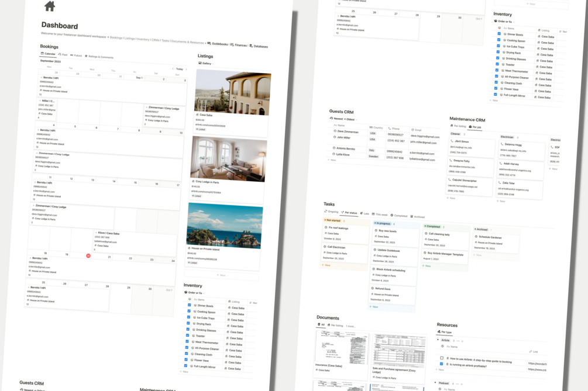Click the phone icon on Dwayne Felty card
The width and height of the screenshot is (588, 391).
tap(451, 160)
